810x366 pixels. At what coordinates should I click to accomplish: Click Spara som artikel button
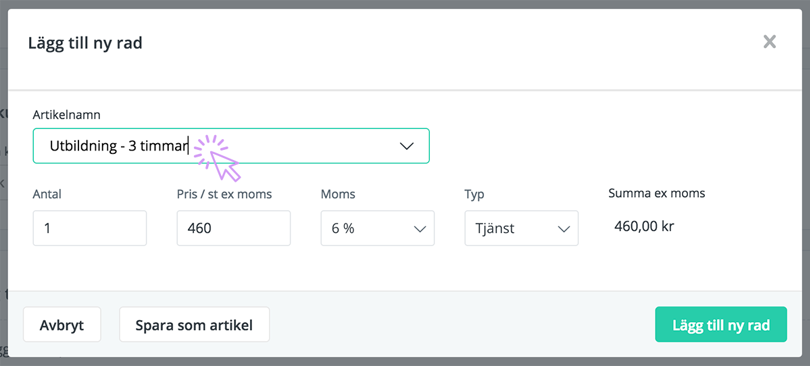click(194, 324)
